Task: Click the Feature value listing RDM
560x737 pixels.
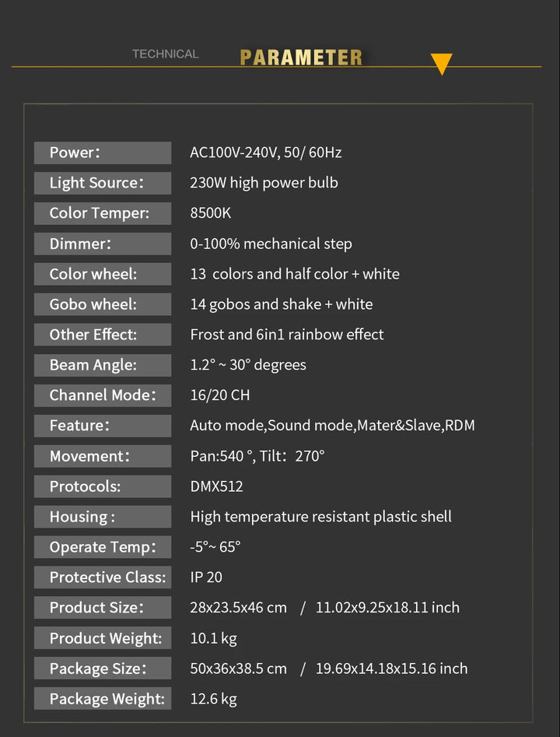Action: (x=332, y=426)
